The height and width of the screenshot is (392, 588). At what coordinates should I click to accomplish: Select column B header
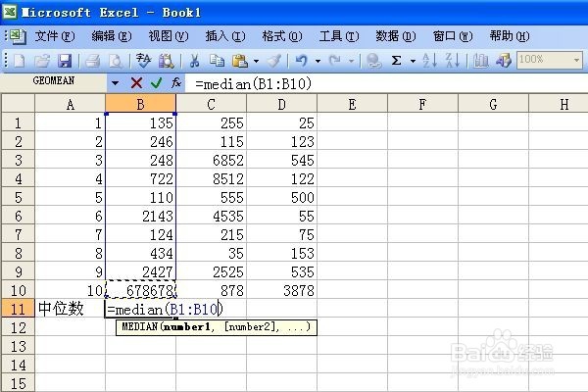tap(140, 104)
